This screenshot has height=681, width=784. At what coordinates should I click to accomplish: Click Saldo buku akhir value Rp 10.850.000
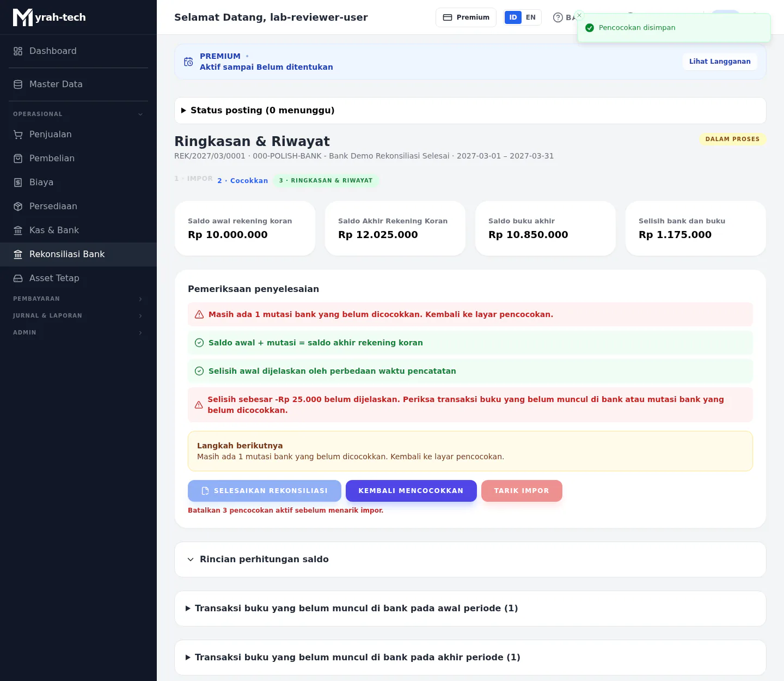(x=528, y=235)
